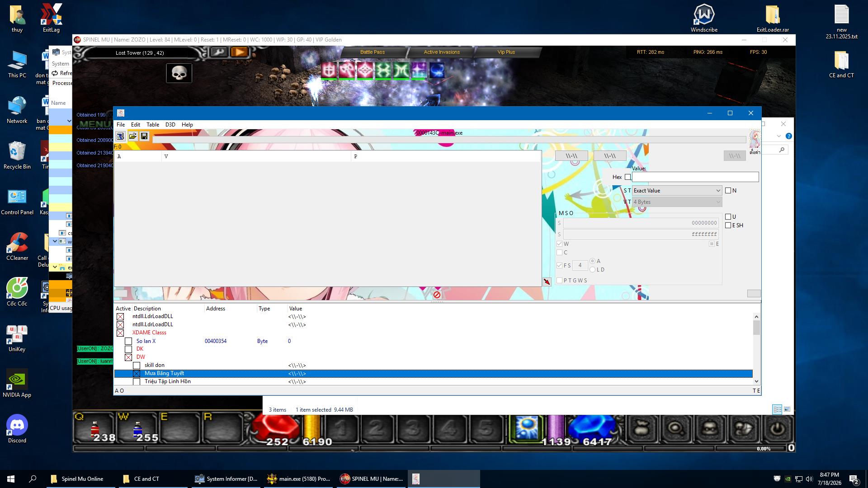Open the UniKey desktop shortcut

pyautogui.click(x=17, y=338)
